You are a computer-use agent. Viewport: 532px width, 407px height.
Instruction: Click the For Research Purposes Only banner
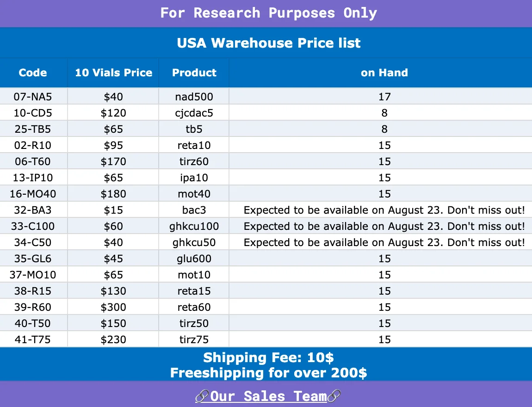tap(268, 13)
